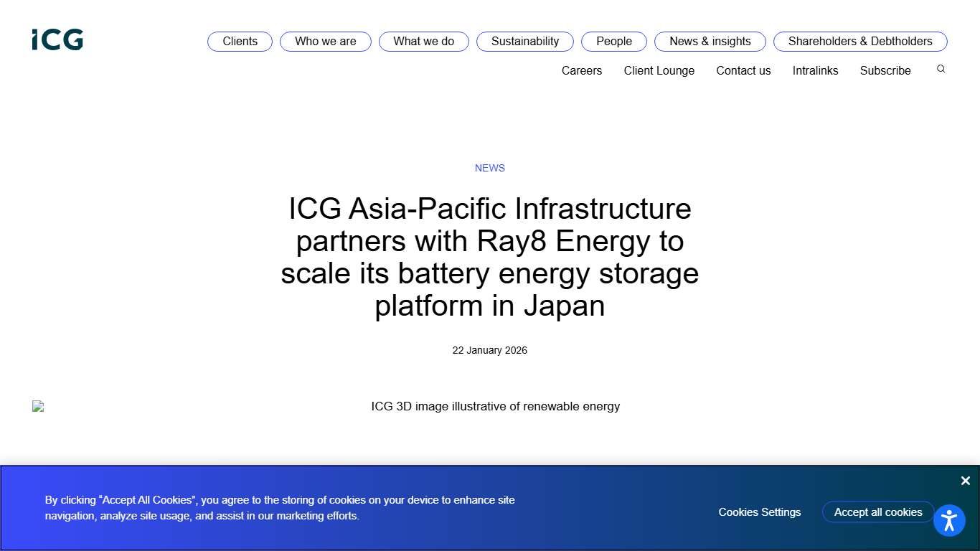
Task: Go to the Careers page
Action: coord(582,70)
